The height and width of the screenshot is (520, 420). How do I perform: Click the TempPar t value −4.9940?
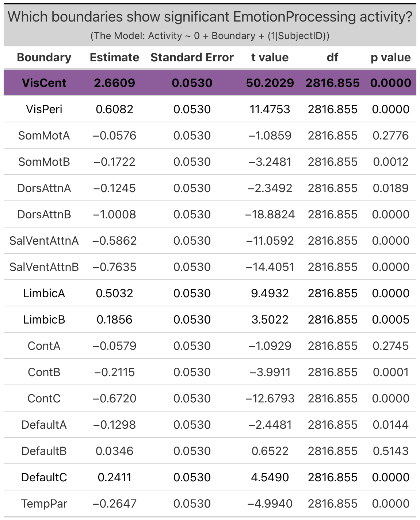pyautogui.click(x=270, y=504)
